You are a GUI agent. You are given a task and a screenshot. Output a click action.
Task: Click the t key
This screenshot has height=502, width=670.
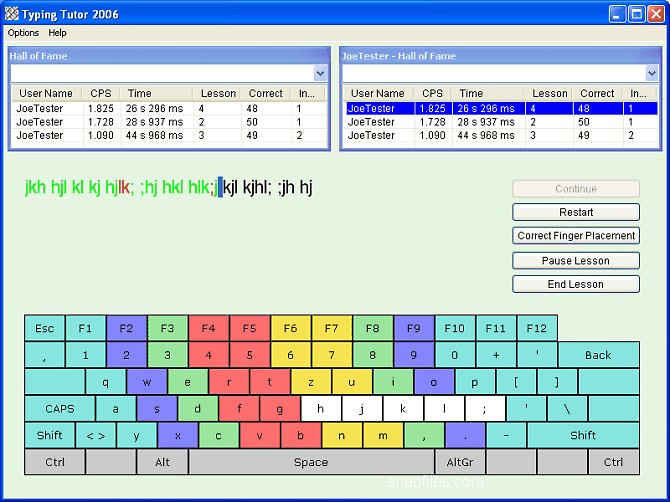coord(270,382)
